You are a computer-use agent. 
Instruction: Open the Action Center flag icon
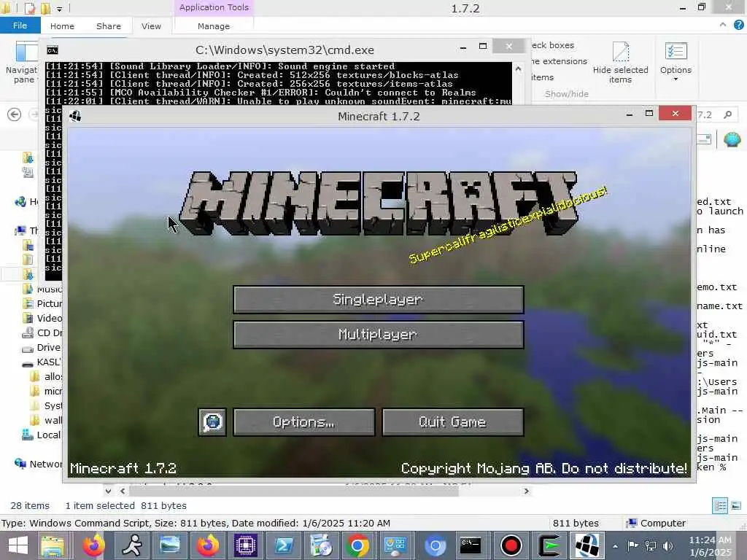pyautogui.click(x=633, y=545)
